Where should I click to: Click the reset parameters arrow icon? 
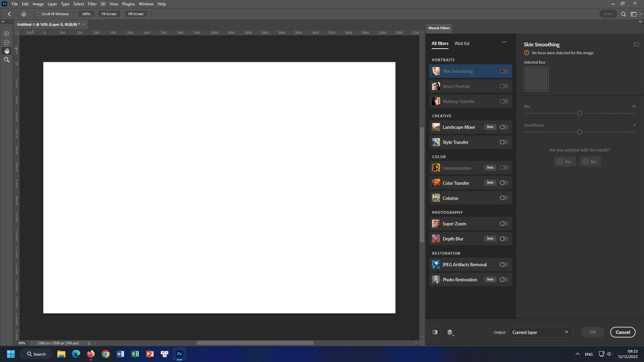point(636,45)
